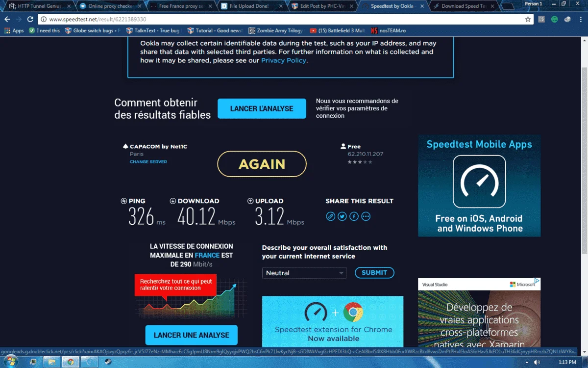Screen dimensions: 588x368
Task: Open TalknText True bug bookmark
Action: (x=154, y=30)
